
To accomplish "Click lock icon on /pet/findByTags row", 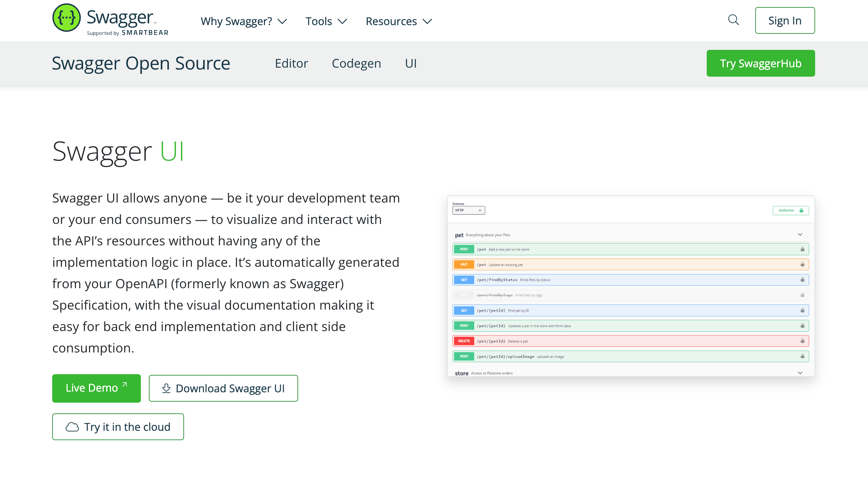I will pyautogui.click(x=802, y=295).
